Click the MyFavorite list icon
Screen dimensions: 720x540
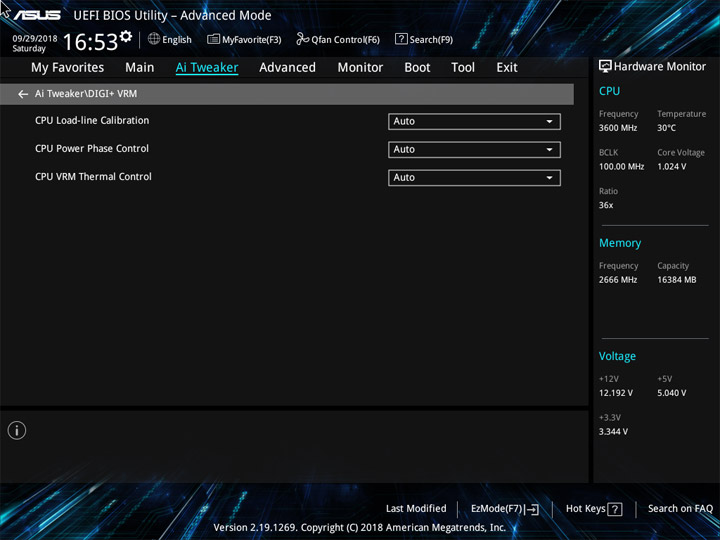213,39
